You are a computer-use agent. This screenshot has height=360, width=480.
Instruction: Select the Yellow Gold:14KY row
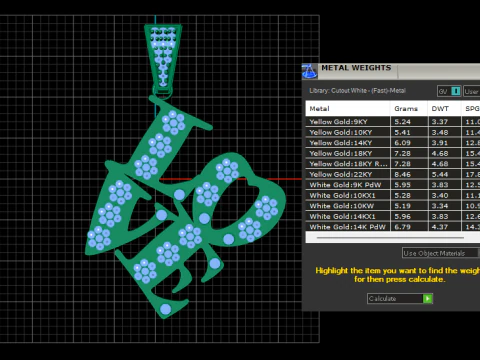point(393,143)
